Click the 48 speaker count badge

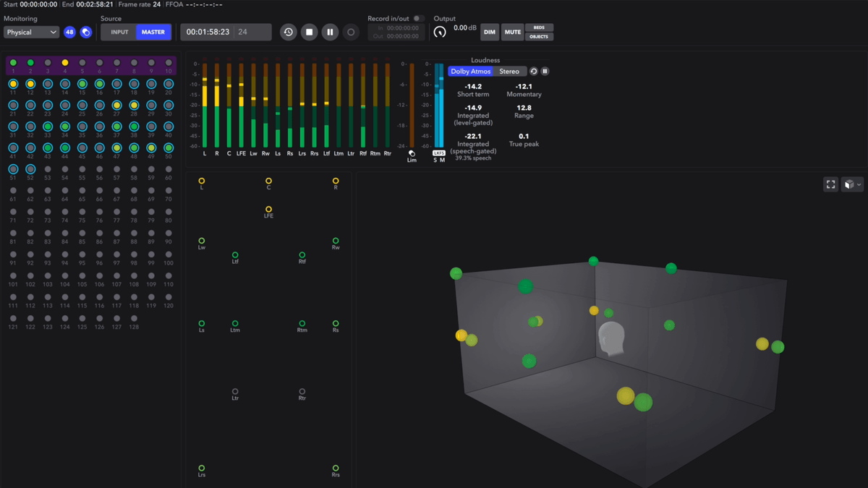click(x=69, y=32)
